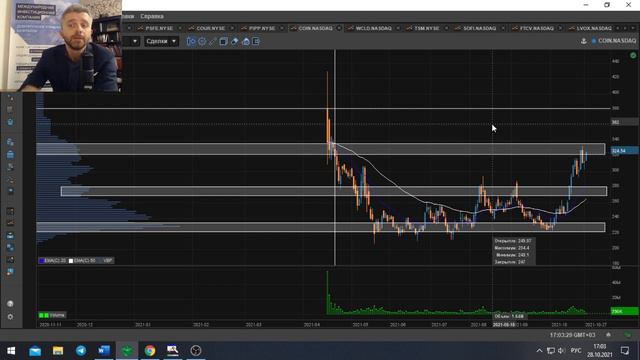Click the volume speaker icon in system tray

[561, 350]
